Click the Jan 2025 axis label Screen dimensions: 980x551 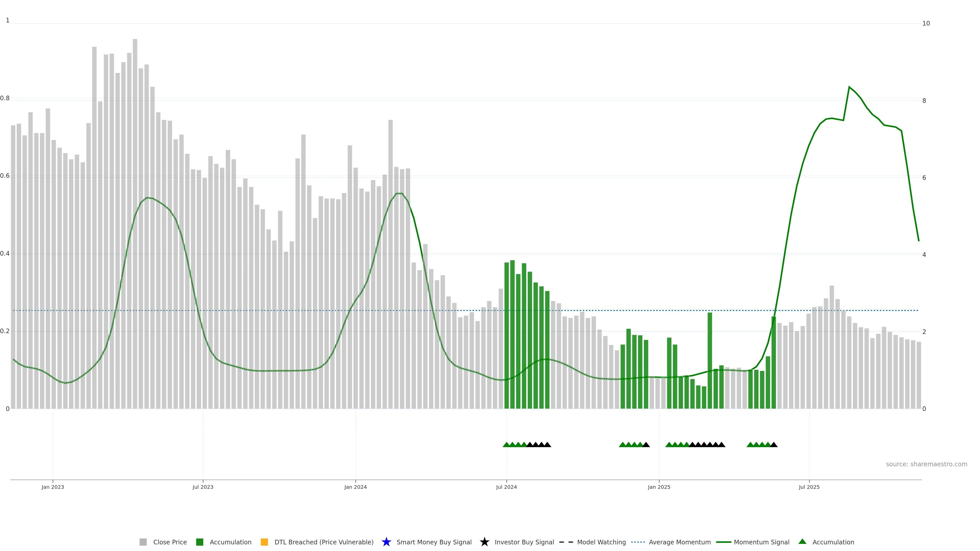tap(658, 487)
